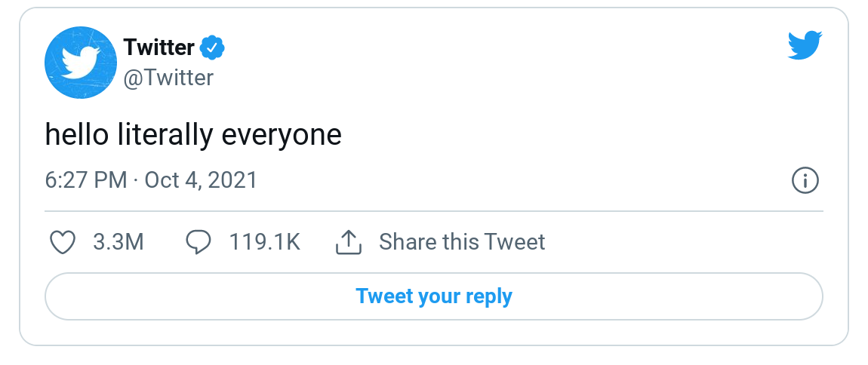Click the blue verified badge
Image resolution: width=868 pixels, height=365 pixels.
212,48
